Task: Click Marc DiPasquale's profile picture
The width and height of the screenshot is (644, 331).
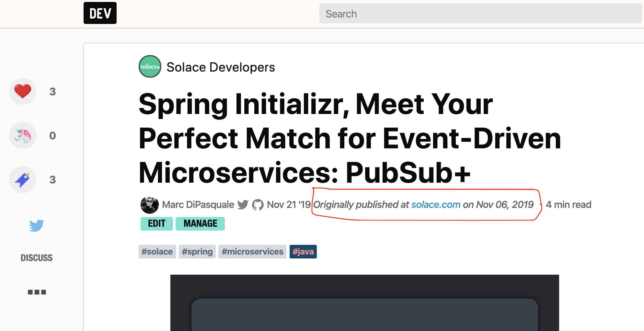Action: pyautogui.click(x=149, y=204)
